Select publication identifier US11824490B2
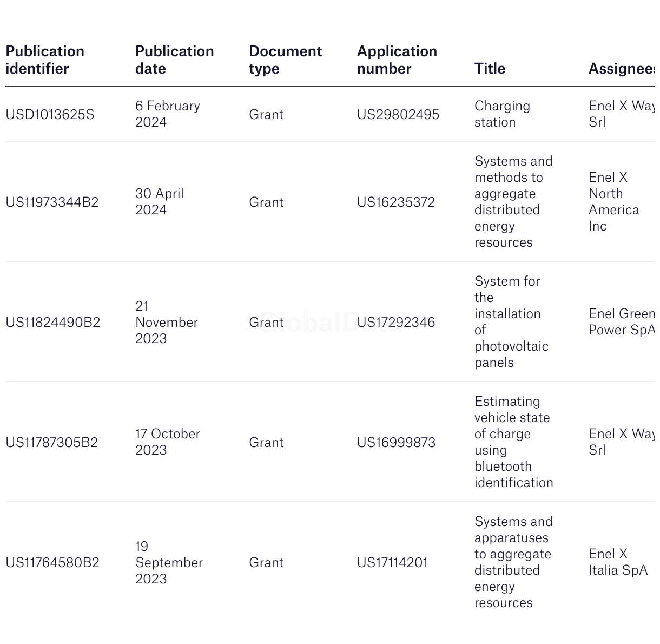The height and width of the screenshot is (644, 660). (53, 323)
